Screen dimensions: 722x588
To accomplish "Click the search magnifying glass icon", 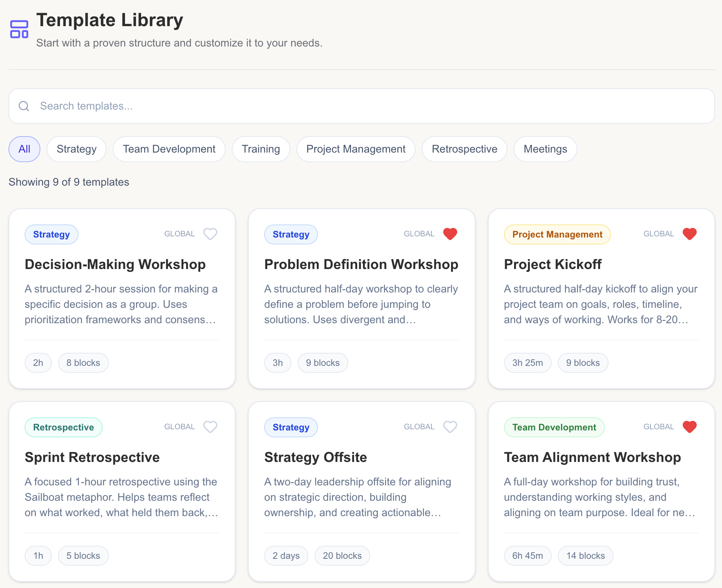I will coord(24,106).
